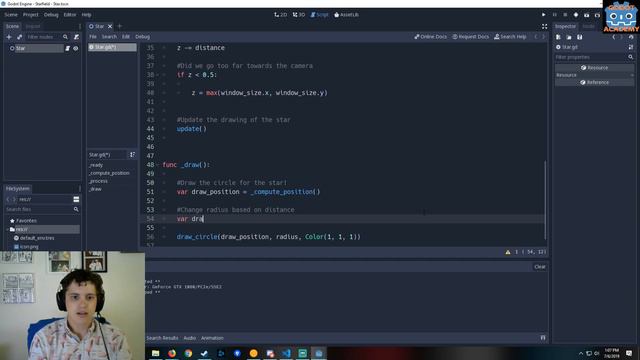640x360 pixels.
Task: Go to next script in history
Action: click(543, 37)
